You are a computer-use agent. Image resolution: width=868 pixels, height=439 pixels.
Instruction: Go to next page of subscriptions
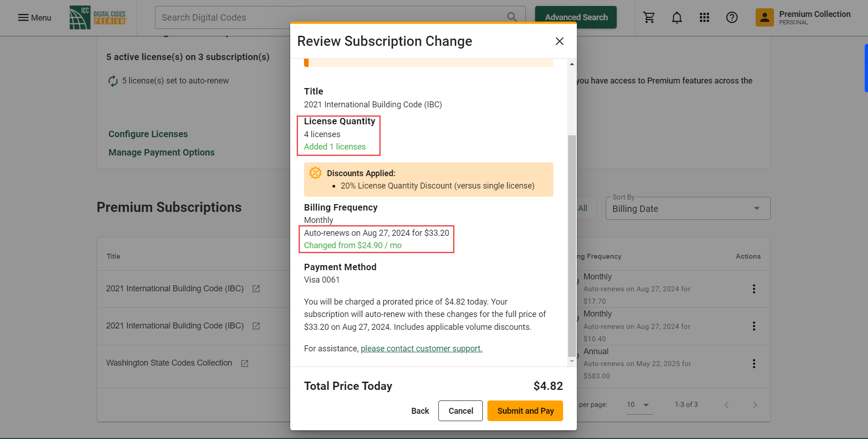[x=755, y=405]
